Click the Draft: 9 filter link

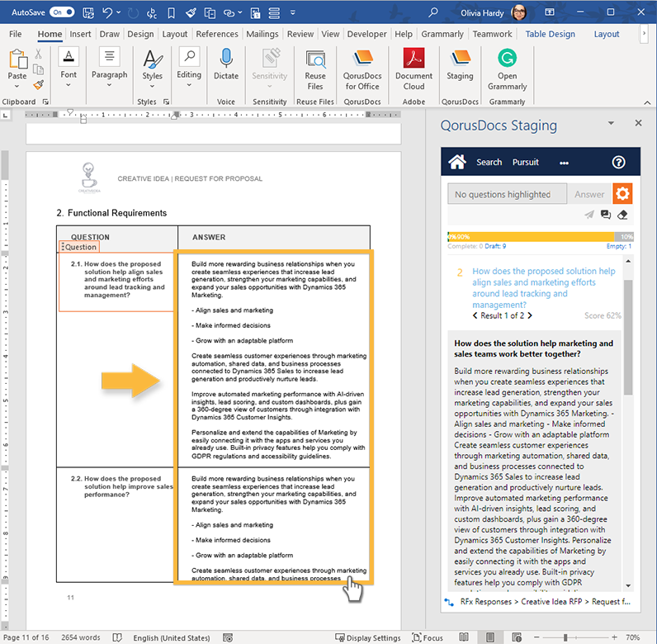(x=495, y=246)
